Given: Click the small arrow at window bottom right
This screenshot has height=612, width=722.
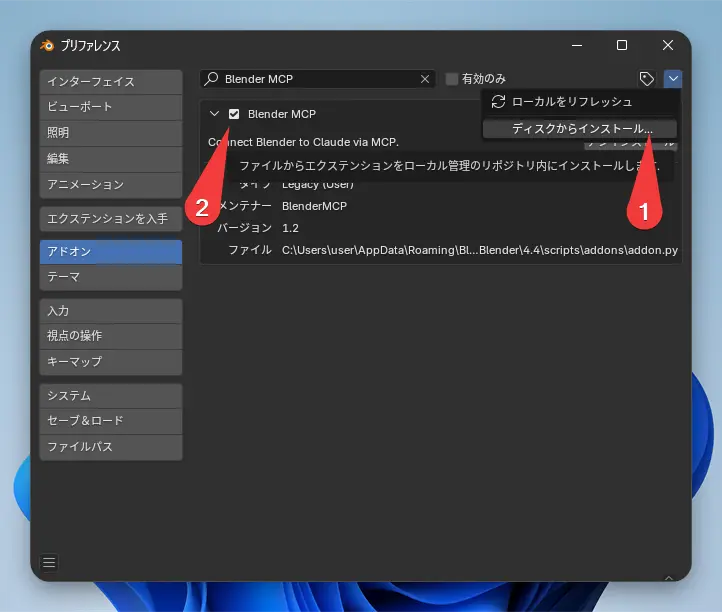Looking at the screenshot, I should 669,577.
